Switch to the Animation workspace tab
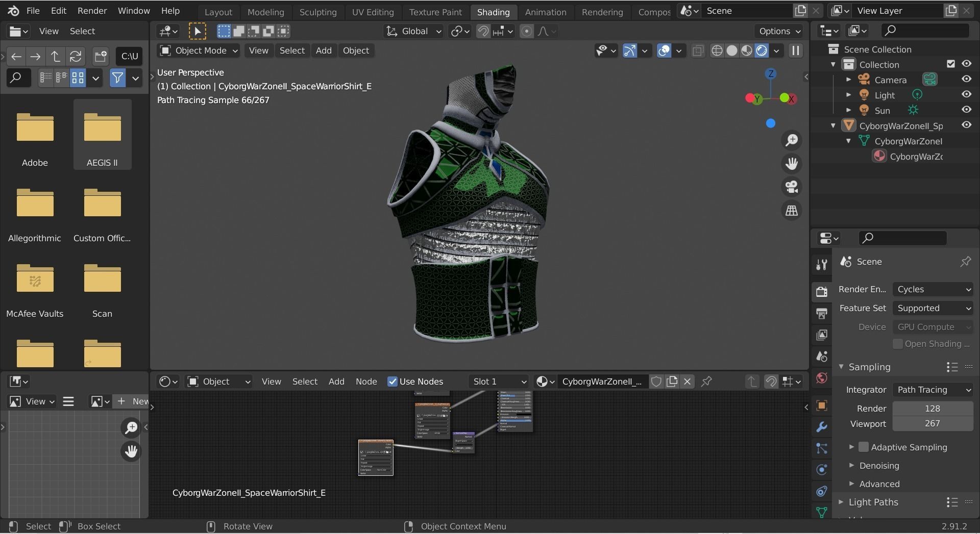Screen dimensions: 980x534 click(x=546, y=12)
